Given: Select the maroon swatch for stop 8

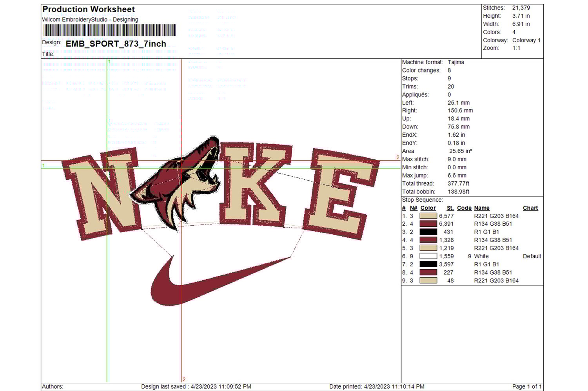Looking at the screenshot, I should (x=428, y=272).
